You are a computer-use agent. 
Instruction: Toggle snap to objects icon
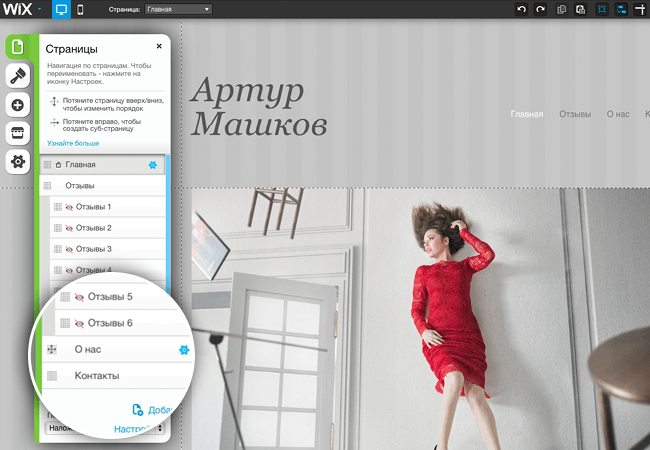click(621, 9)
